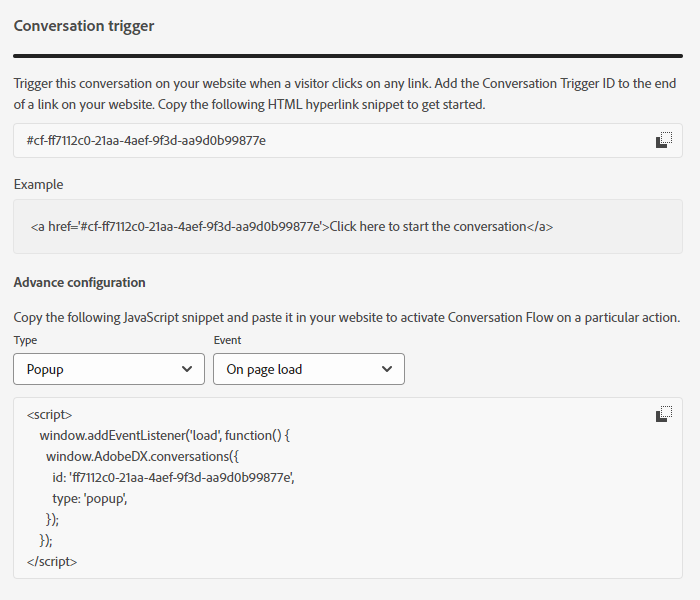Click the type: 'popup' code line
Image resolution: width=700 pixels, height=600 pixels.
(x=90, y=498)
